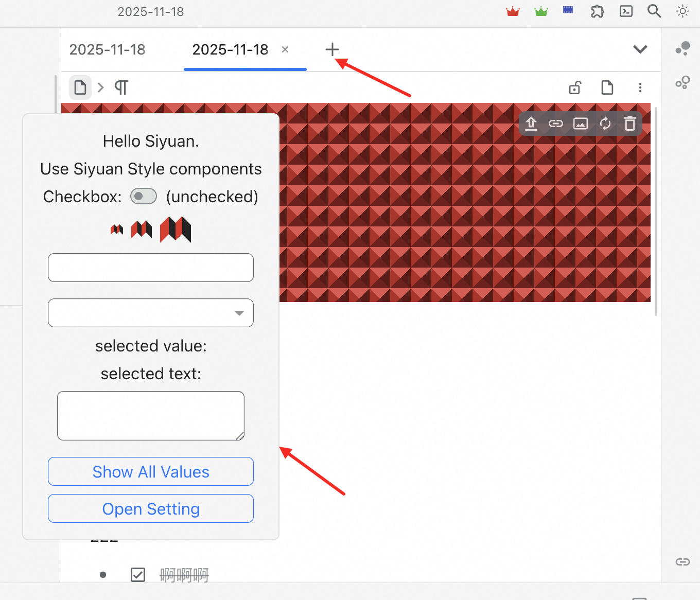Image resolution: width=700 pixels, height=600 pixels.
Task: Click the largest Siyuan logo icon
Action: (x=176, y=229)
